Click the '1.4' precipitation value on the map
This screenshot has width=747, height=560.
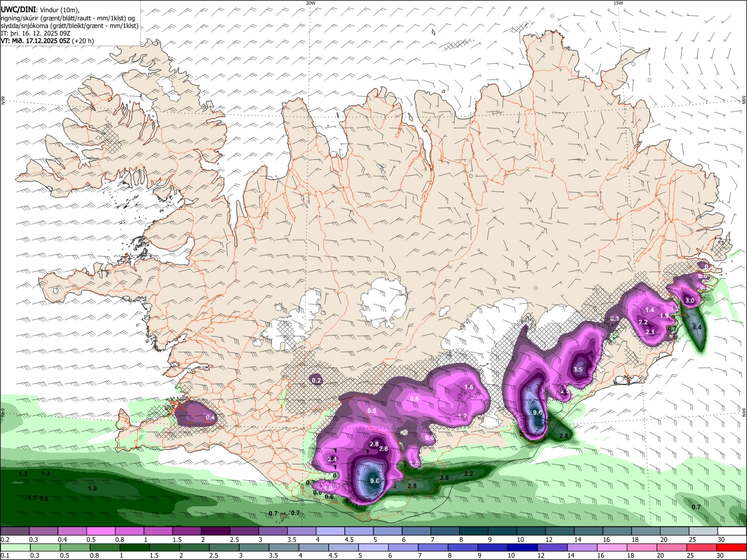pyautogui.click(x=650, y=310)
